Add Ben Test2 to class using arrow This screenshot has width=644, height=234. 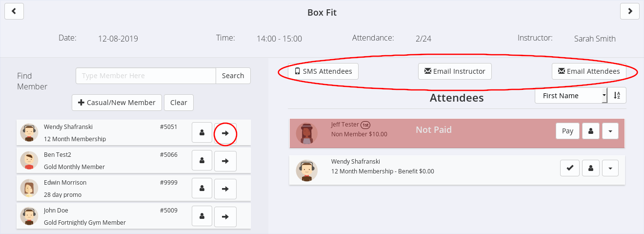(225, 161)
